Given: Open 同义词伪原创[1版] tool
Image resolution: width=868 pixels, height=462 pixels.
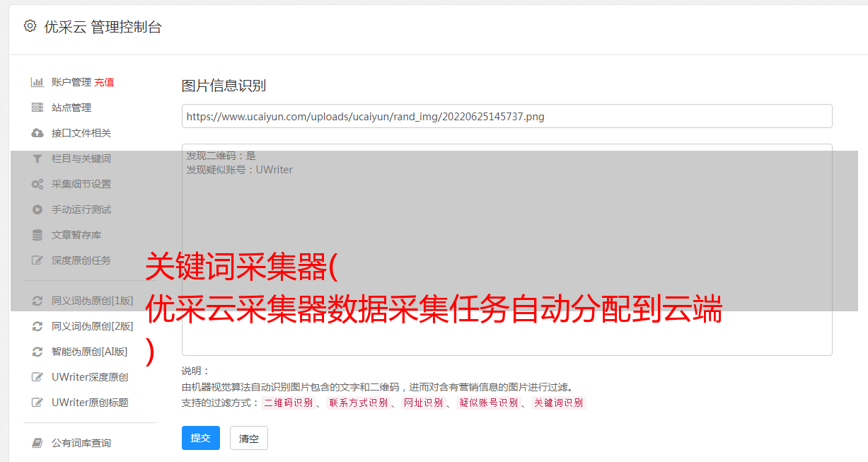Looking at the screenshot, I should [93, 301].
